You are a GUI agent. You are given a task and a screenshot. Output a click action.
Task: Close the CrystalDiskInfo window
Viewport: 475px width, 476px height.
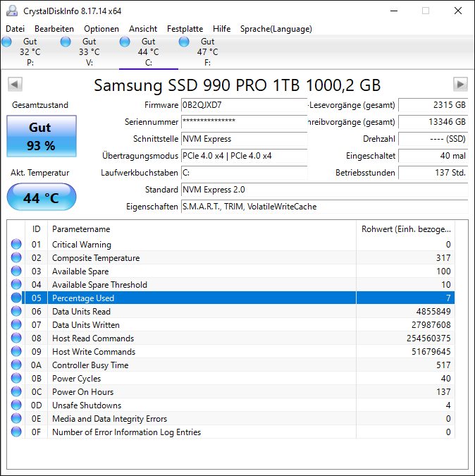(x=458, y=11)
